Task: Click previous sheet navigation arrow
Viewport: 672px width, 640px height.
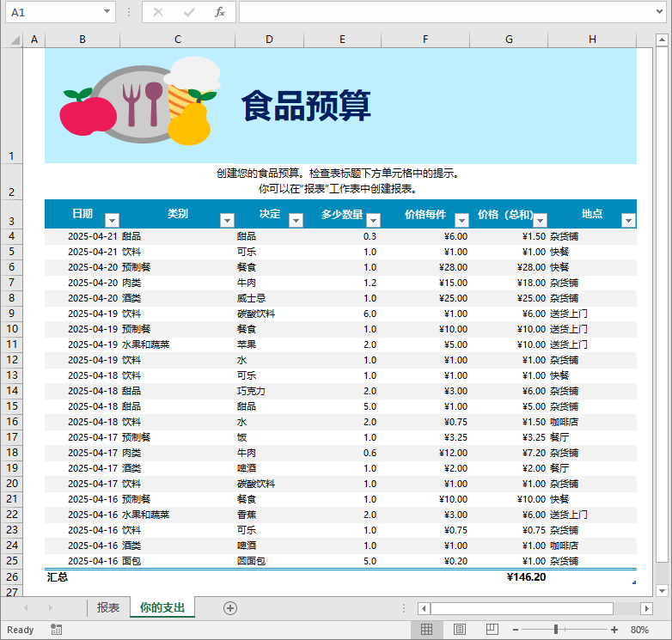Action: point(26,608)
